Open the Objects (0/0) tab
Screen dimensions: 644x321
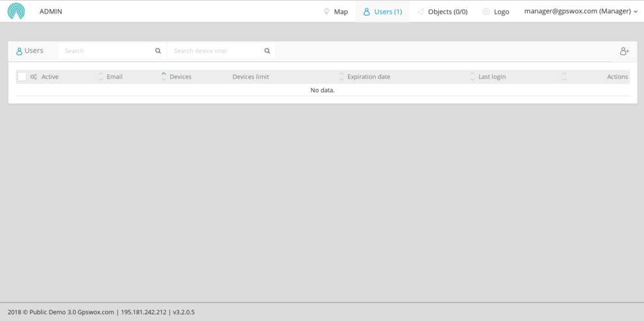pos(443,12)
